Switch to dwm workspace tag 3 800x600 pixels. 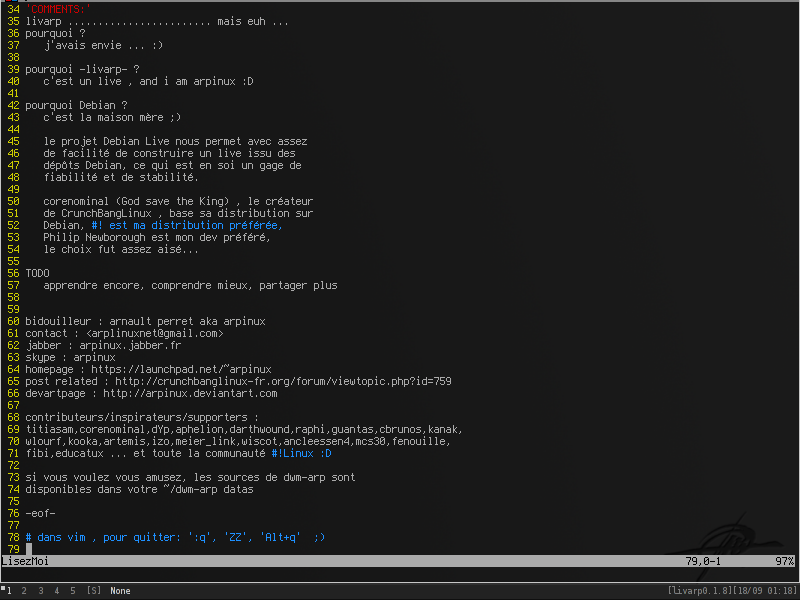coord(40,590)
